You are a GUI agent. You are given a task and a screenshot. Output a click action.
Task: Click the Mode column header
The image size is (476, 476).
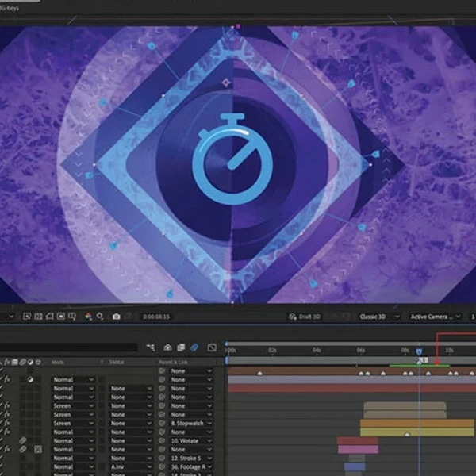[x=58, y=362]
